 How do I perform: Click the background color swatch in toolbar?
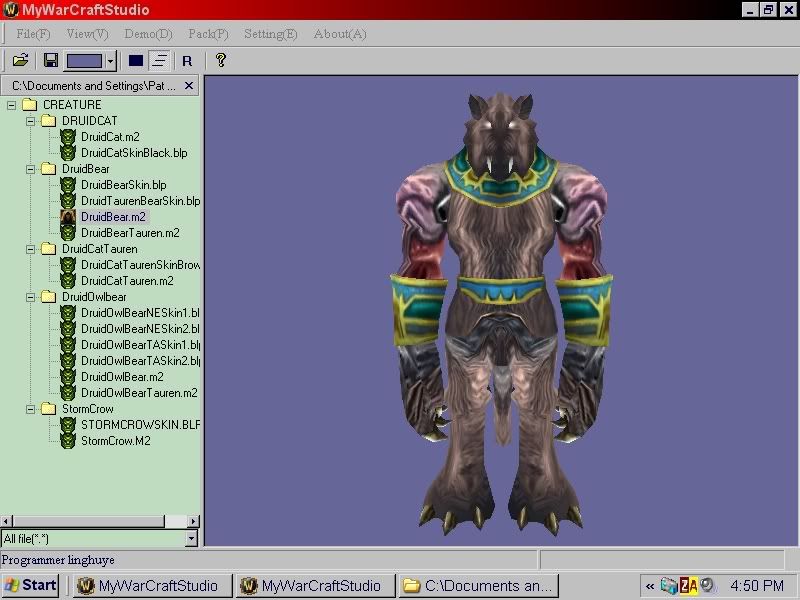click(x=85, y=61)
